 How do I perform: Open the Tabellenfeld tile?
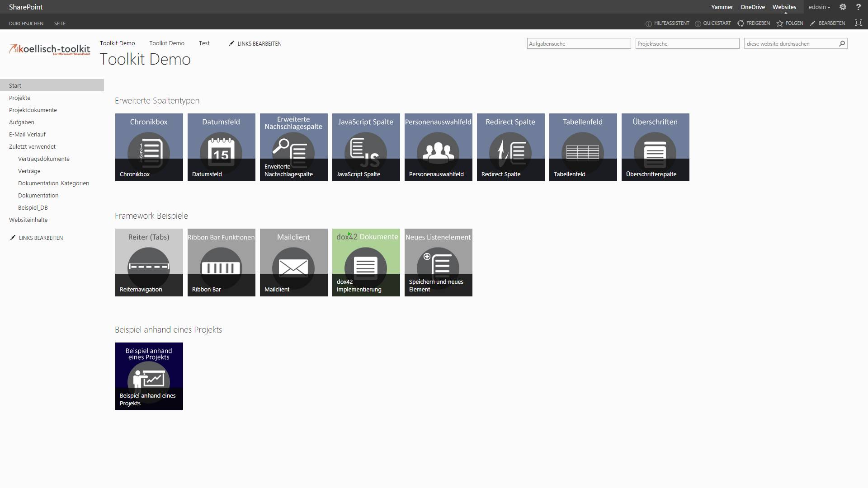point(583,147)
